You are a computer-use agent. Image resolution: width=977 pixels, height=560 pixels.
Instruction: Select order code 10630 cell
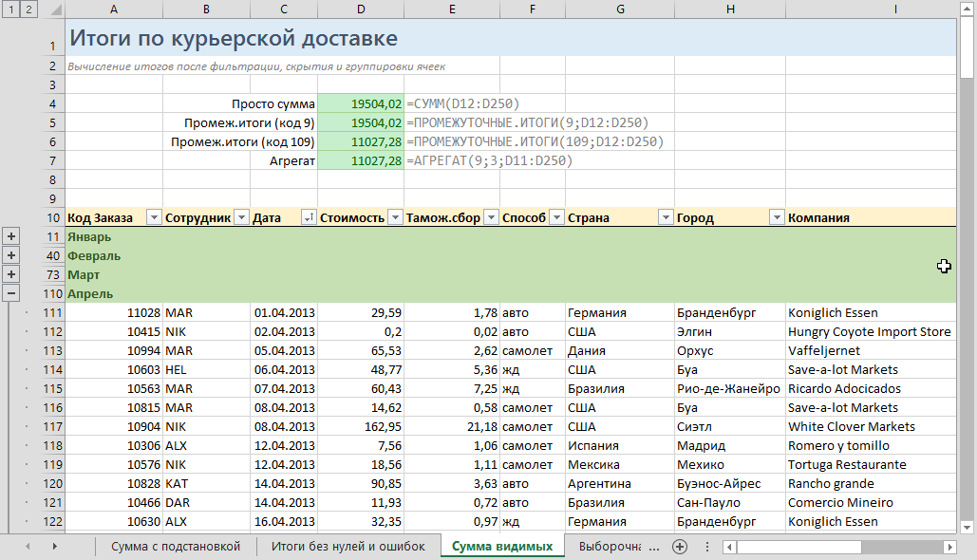point(114,521)
